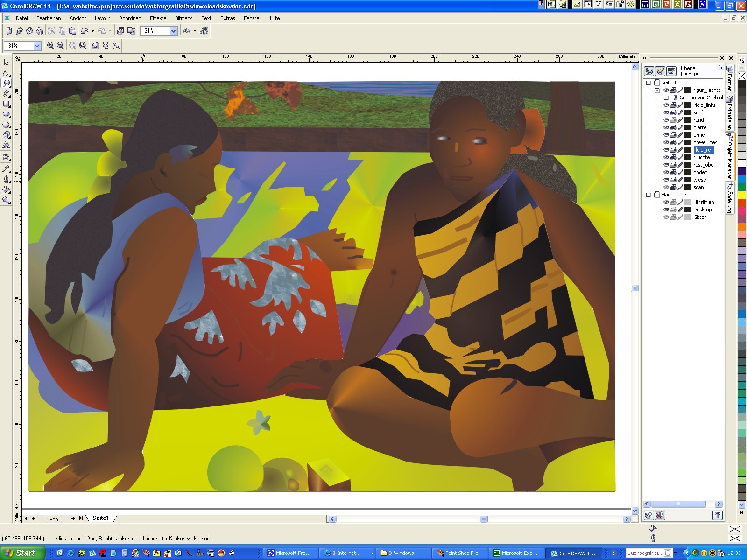Collapse the Hauptseite tree node
Viewport: 747px width, 560px height.
point(648,195)
